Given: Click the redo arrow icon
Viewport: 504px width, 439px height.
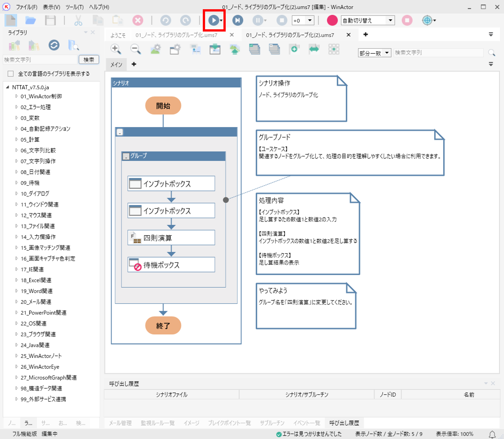Looking at the screenshot, I should coord(186,20).
